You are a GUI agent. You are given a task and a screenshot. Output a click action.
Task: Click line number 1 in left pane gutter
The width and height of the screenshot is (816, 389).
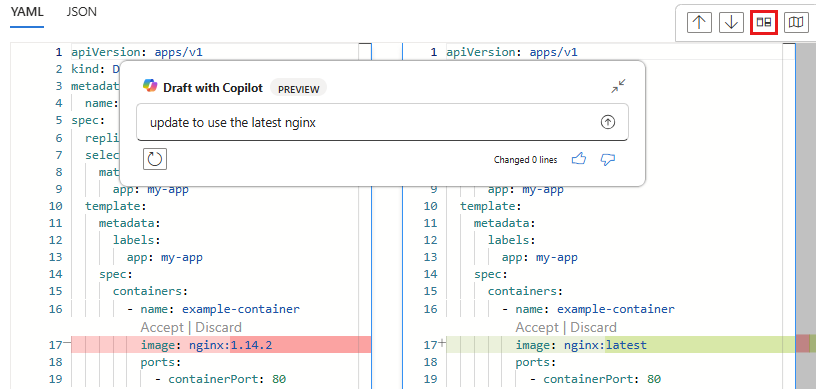pyautogui.click(x=59, y=52)
